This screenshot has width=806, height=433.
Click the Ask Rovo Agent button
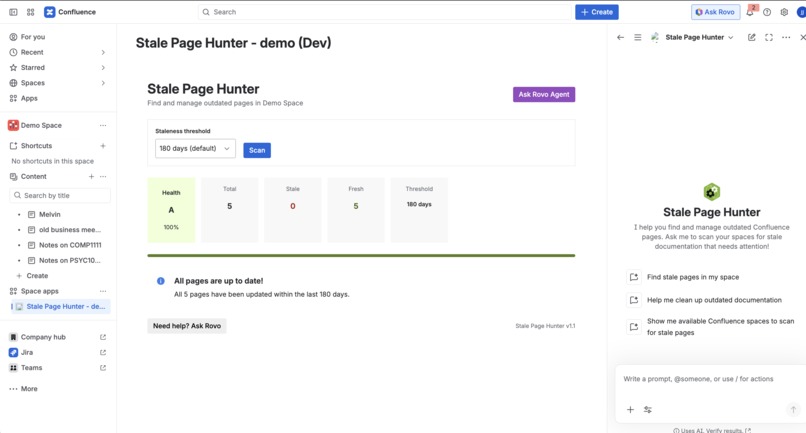coord(544,94)
